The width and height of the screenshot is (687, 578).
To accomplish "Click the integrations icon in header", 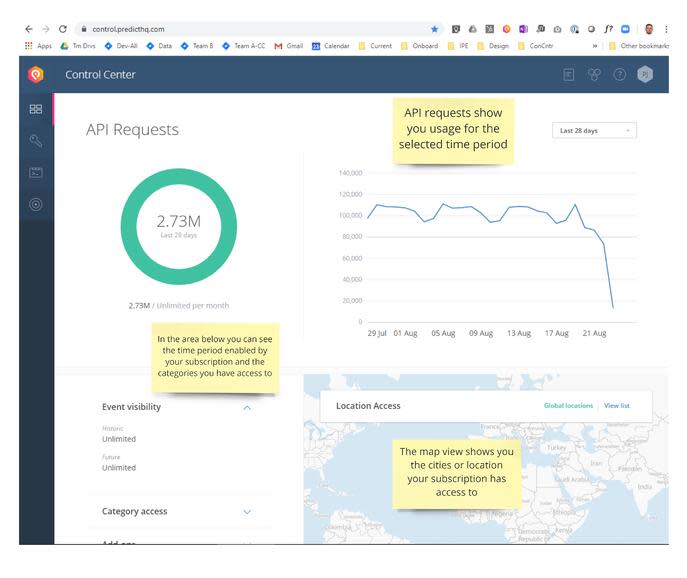I will 594,75.
